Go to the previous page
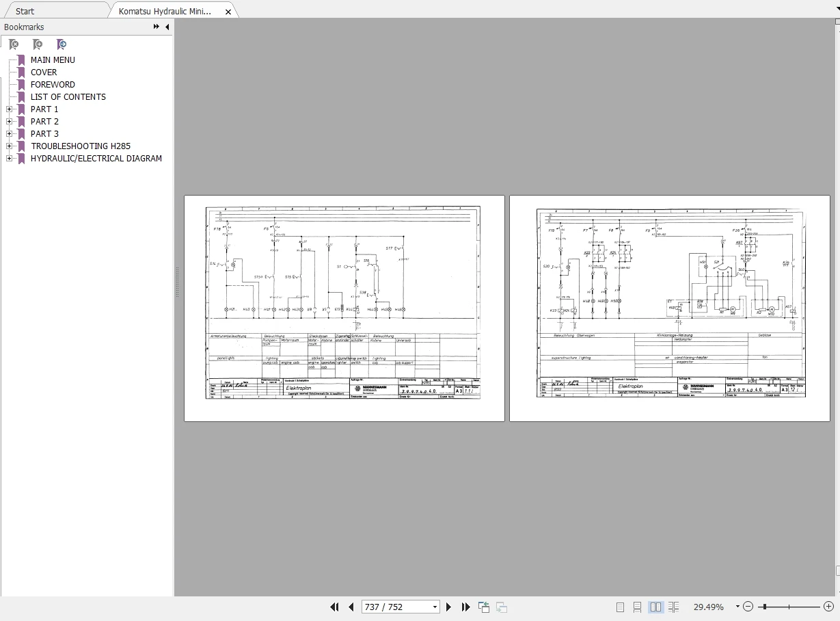The width and height of the screenshot is (840, 621). (351, 607)
